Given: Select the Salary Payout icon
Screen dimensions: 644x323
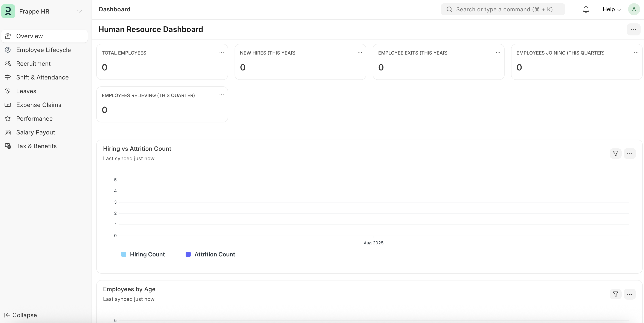Looking at the screenshot, I should click(8, 132).
